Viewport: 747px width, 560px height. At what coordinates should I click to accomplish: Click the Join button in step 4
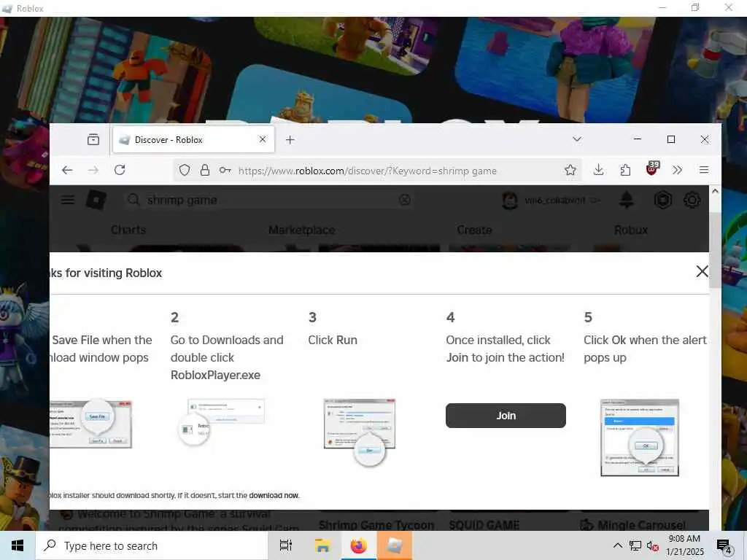[506, 416]
